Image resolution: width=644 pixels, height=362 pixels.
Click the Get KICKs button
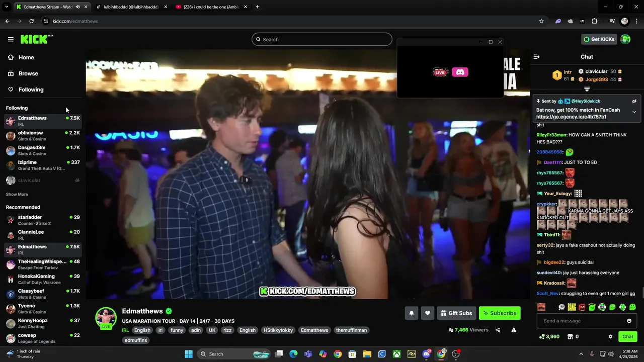[599, 39]
